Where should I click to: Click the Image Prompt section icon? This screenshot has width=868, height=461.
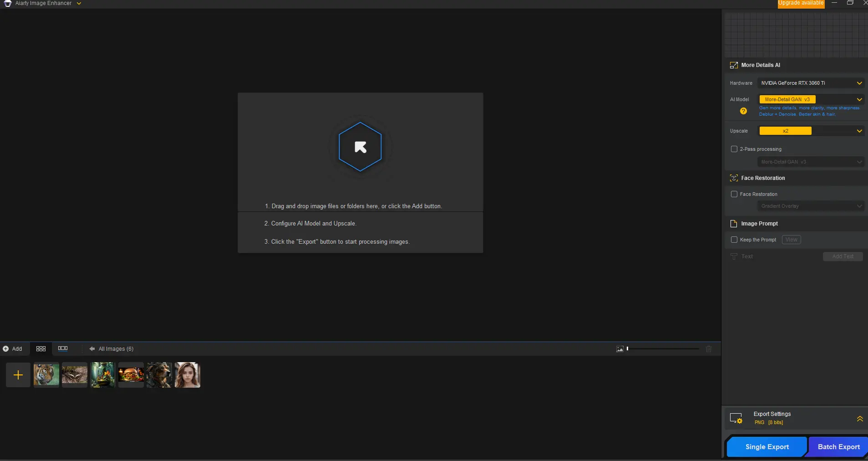pyautogui.click(x=734, y=224)
